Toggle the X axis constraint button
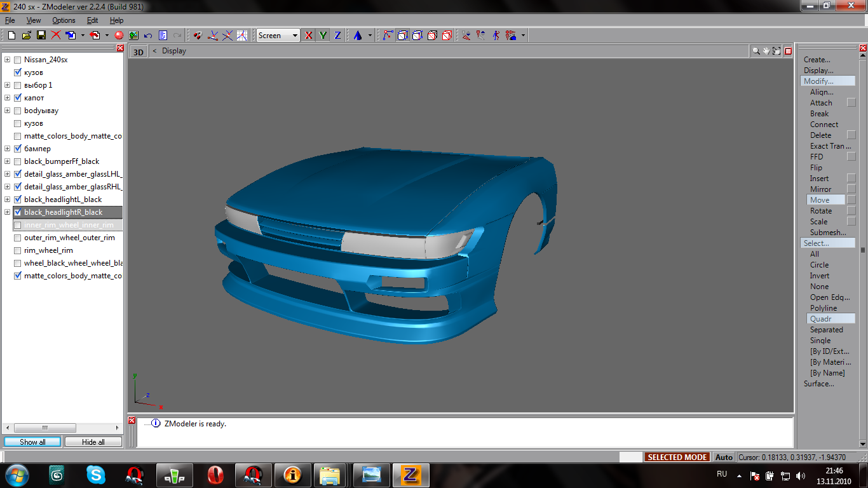 coord(309,36)
